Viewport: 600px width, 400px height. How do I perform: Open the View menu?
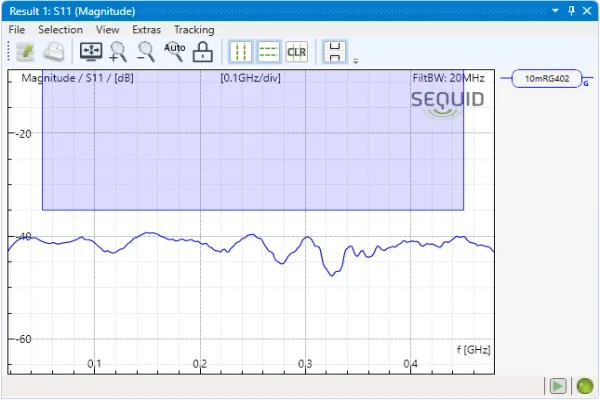click(107, 30)
